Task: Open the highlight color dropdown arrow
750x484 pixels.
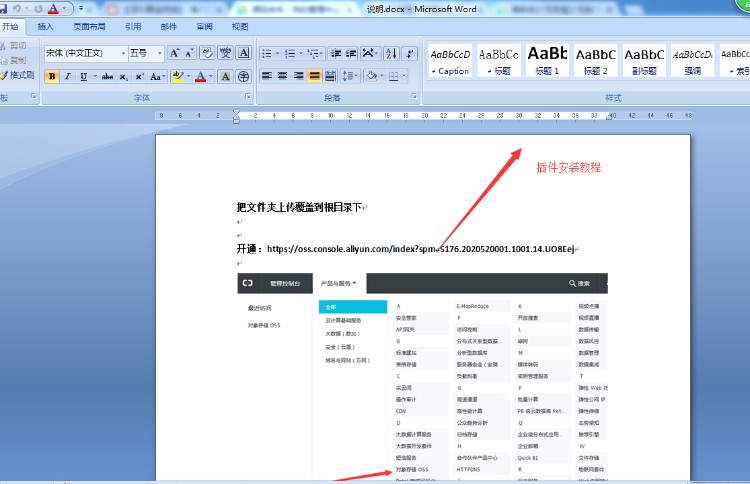Action: 188,77
